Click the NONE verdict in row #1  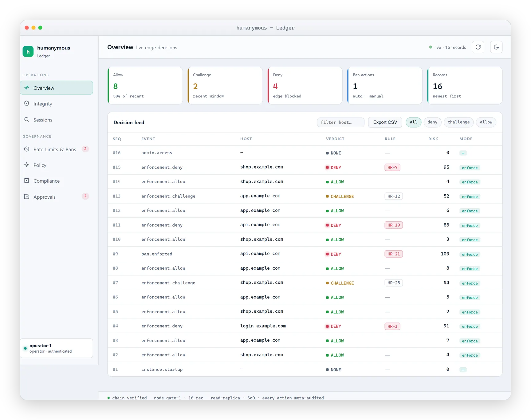[x=333, y=370]
